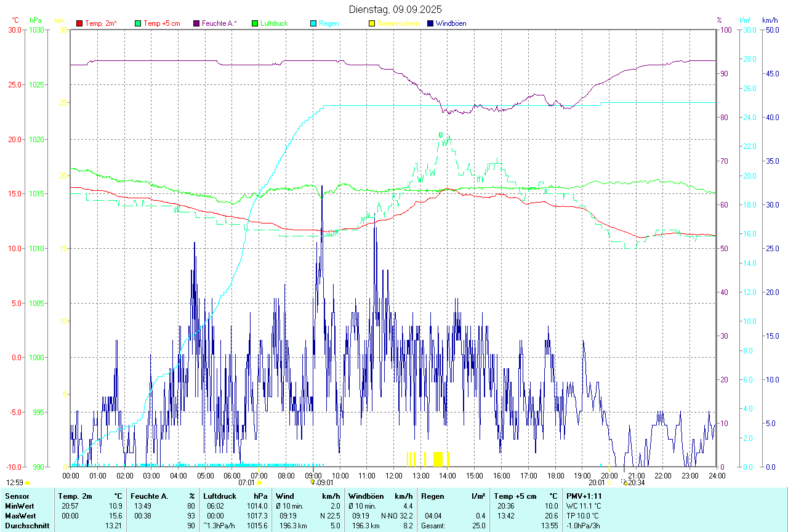Screen dimensions: 788x532
Task: Click the Windböen legend label
Action: coord(451,23)
